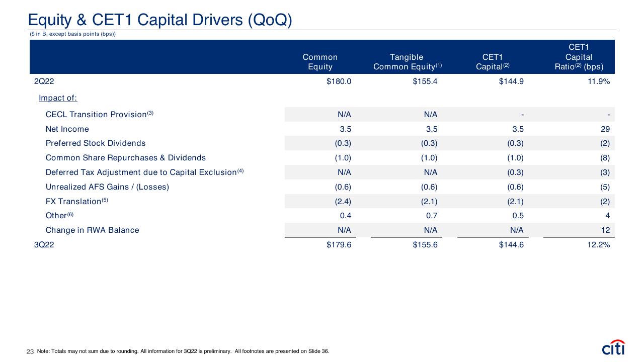Click the 'Common Equity' column header

320,62
